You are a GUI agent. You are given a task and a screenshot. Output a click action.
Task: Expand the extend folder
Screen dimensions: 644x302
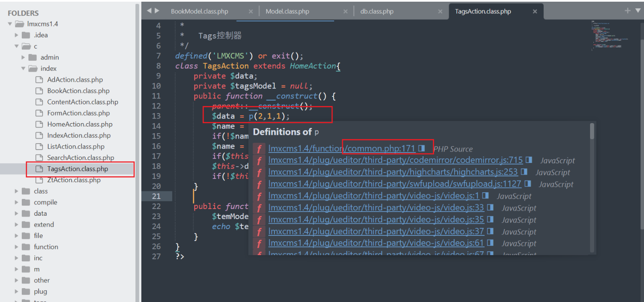(x=17, y=225)
